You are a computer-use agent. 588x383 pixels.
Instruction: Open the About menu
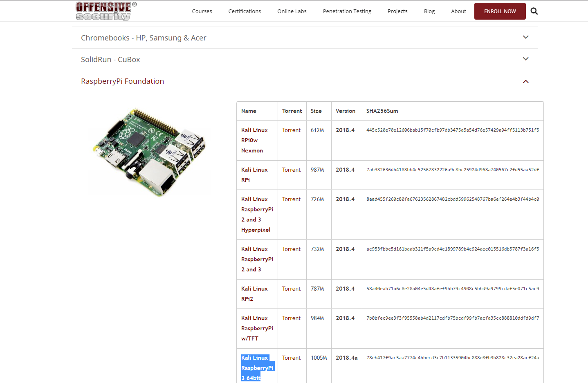(x=458, y=11)
